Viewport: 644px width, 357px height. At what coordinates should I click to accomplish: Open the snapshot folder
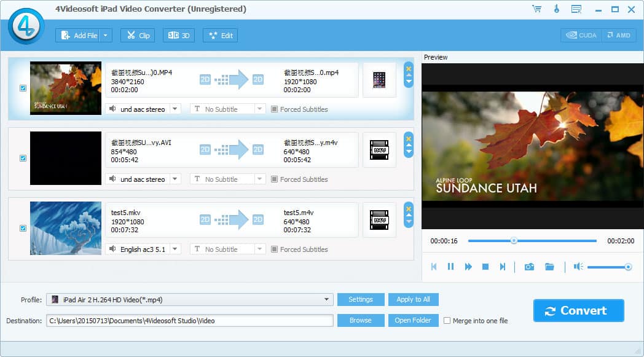[x=549, y=267]
